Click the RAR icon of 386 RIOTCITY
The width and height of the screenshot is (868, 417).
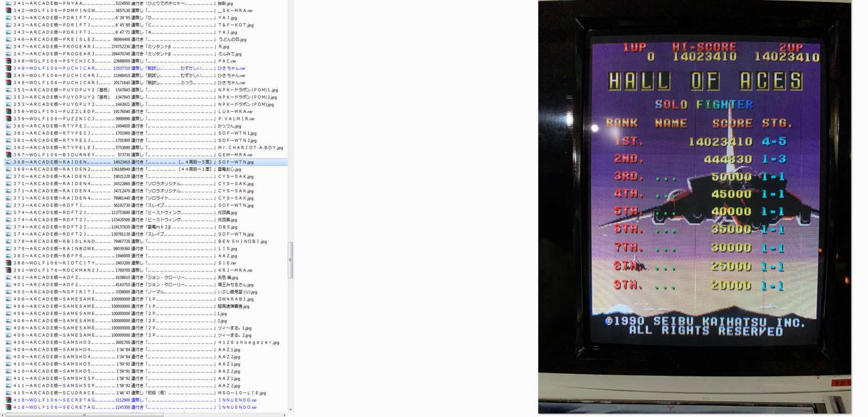[x=8, y=263]
